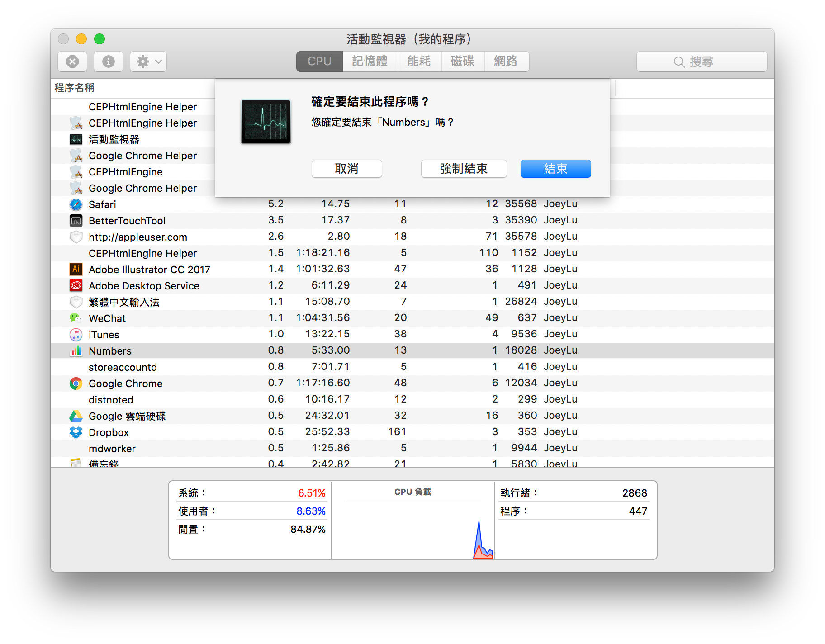Select the http://appleuser.com shield icon

click(76, 237)
